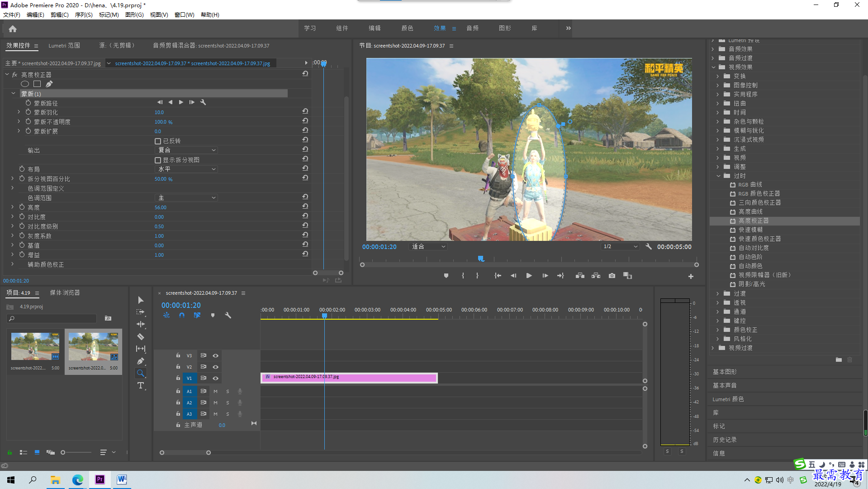Select the Razor tool
This screenshot has height=489, width=868.
click(141, 336)
